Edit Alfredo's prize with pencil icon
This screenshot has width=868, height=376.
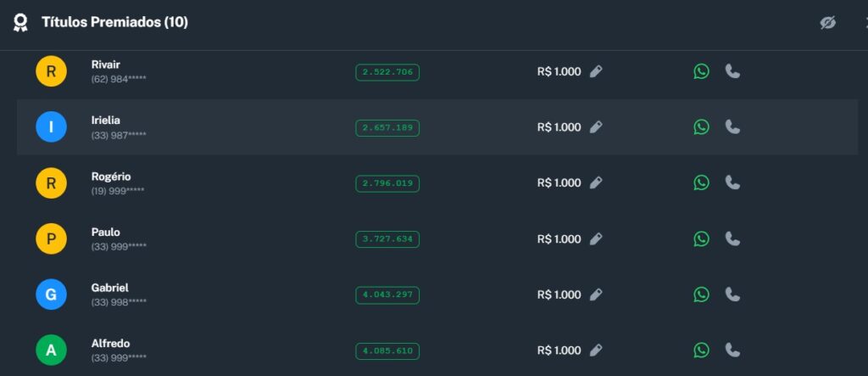coord(596,351)
